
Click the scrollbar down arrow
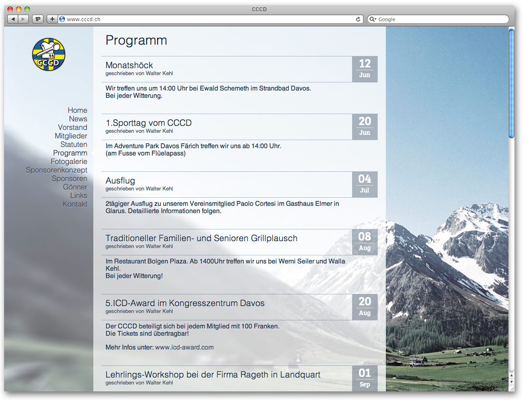tap(511, 382)
